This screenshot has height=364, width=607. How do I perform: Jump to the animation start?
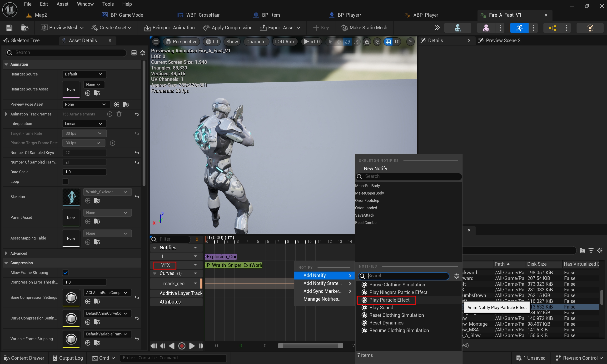(x=154, y=346)
